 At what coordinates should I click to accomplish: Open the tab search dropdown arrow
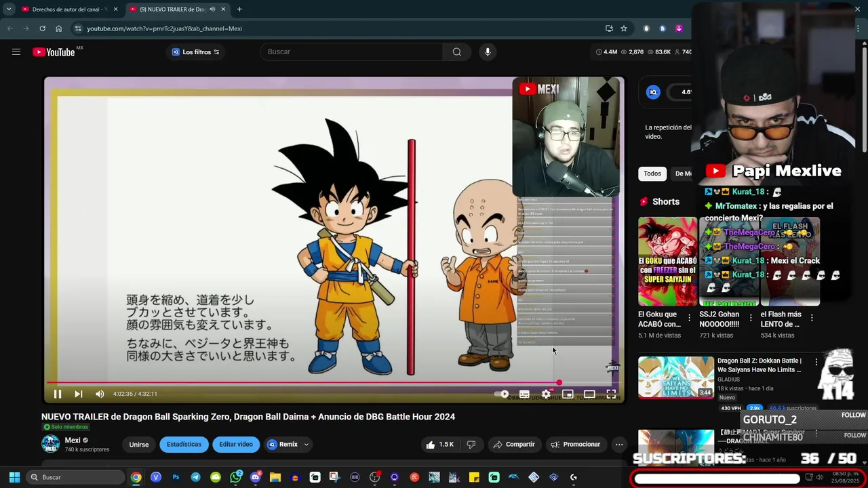point(8,9)
